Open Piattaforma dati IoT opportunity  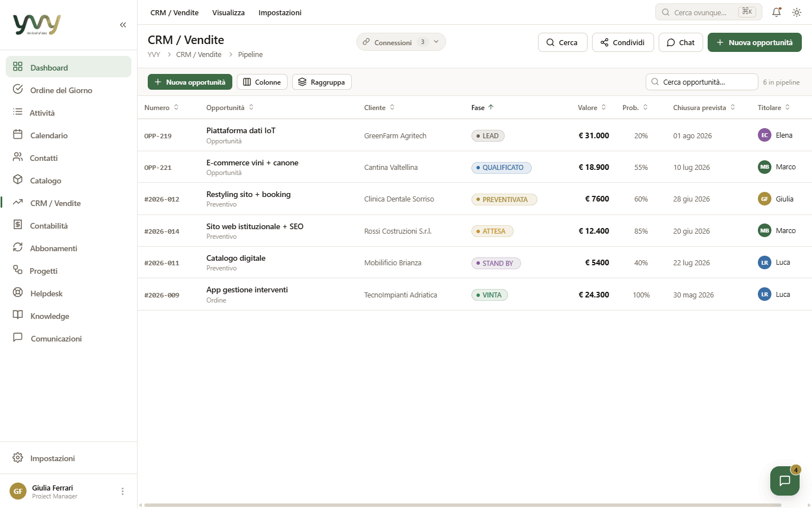241,130
